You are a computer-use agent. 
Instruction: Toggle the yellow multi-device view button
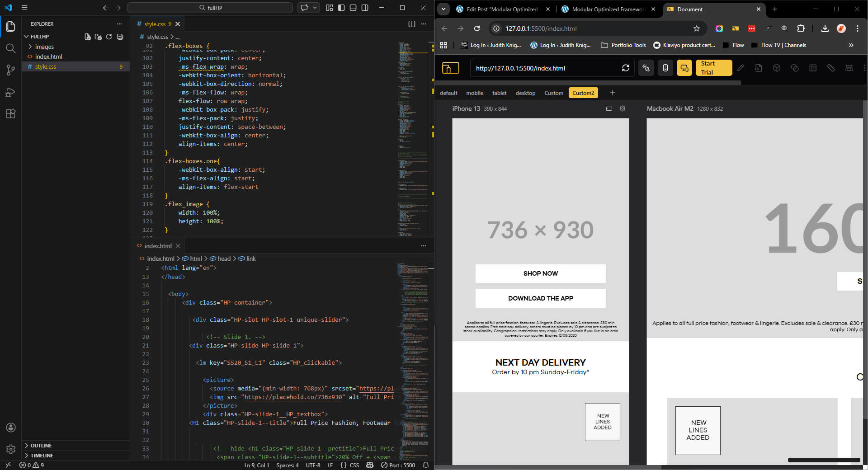pyautogui.click(x=684, y=68)
